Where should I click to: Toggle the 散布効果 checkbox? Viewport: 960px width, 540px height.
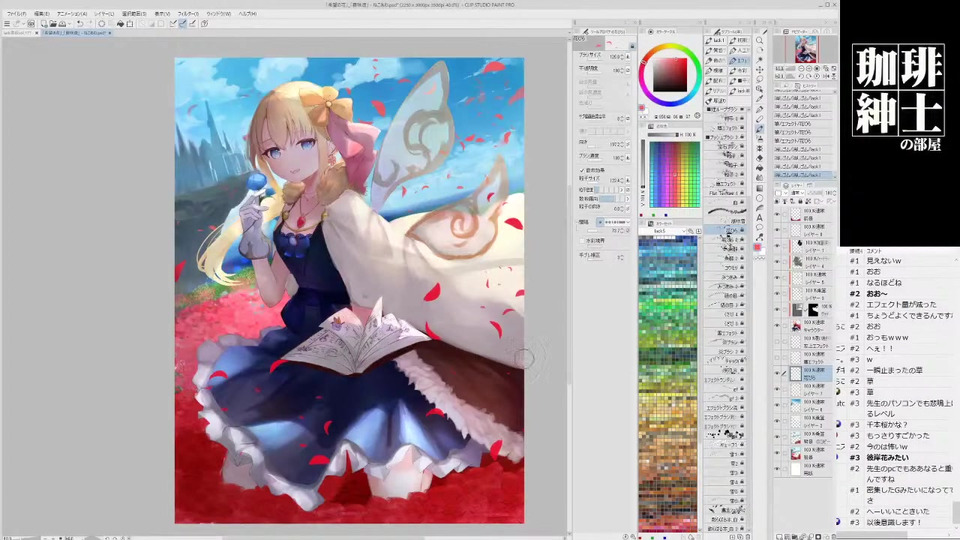click(582, 170)
